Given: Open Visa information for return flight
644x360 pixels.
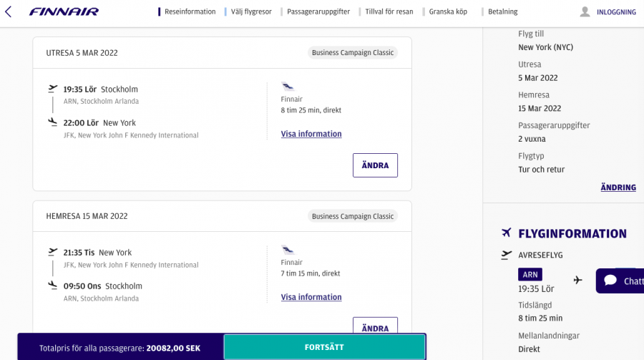Looking at the screenshot, I should click(x=311, y=297).
